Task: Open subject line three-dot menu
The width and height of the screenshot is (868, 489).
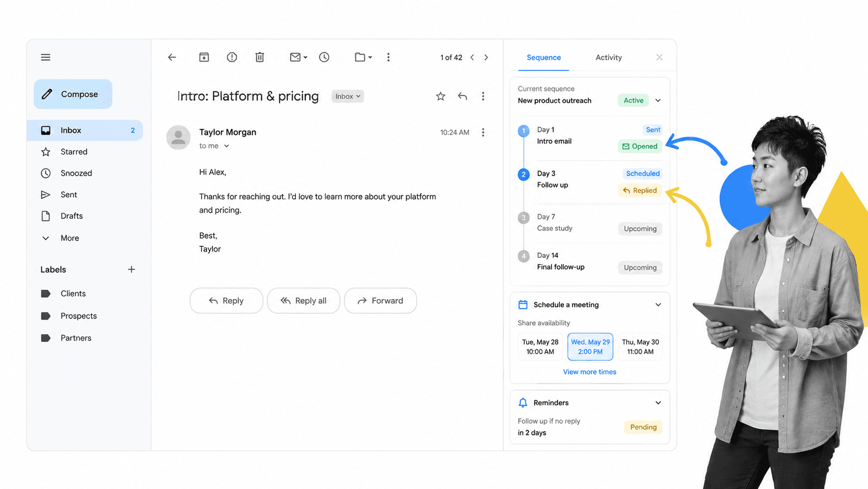Action: (x=483, y=96)
